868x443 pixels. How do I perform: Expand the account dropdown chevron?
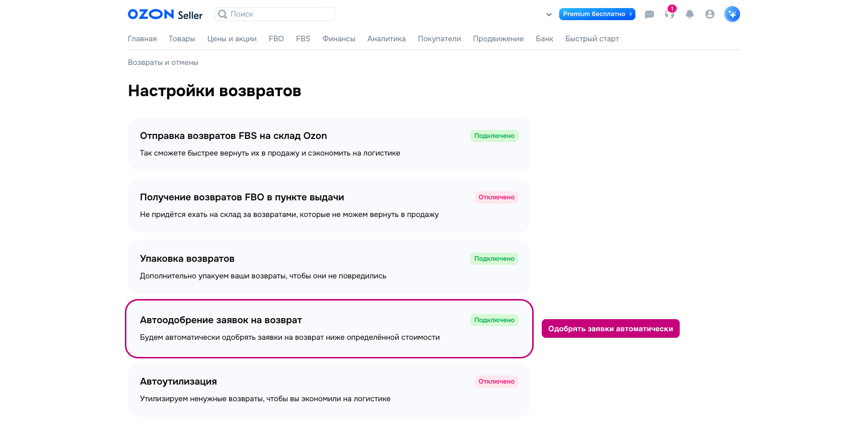tap(549, 15)
